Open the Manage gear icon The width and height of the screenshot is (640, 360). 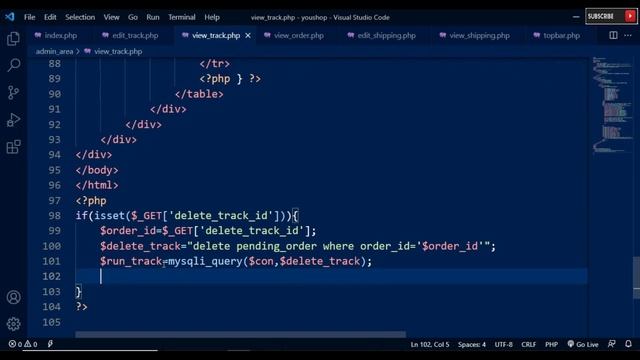tap(13, 324)
